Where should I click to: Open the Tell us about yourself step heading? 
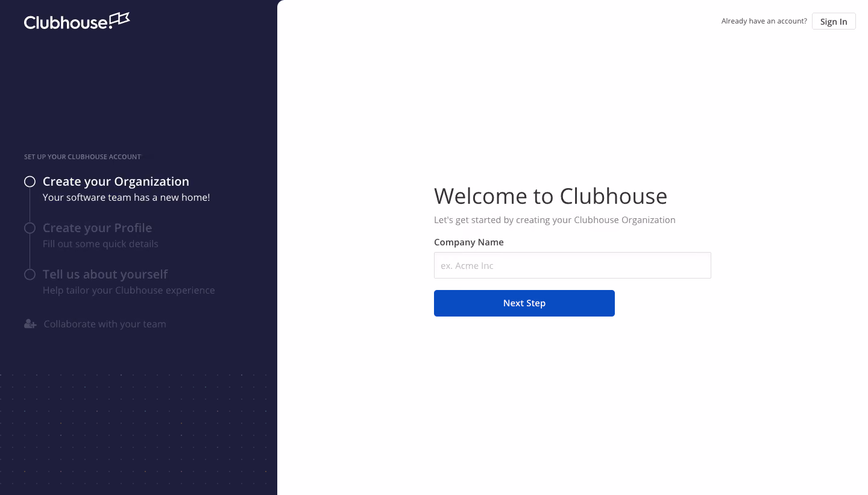click(105, 274)
